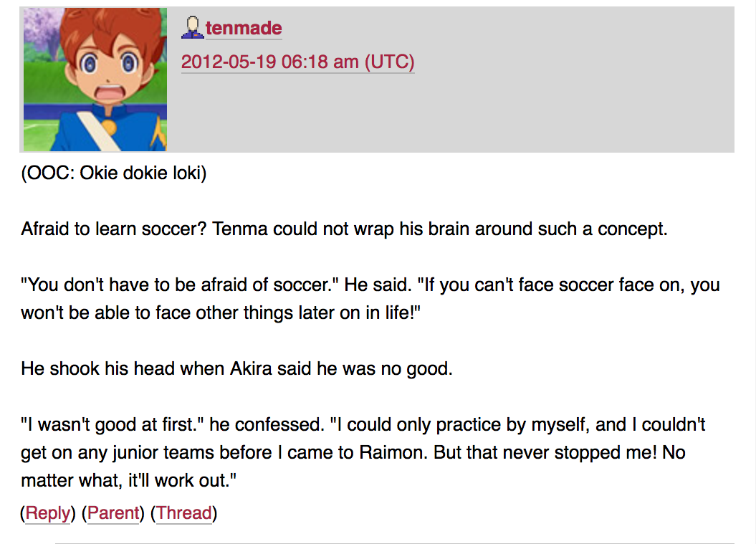Click the user profile icon beside tenmade
756x544 pixels.
coord(192,28)
